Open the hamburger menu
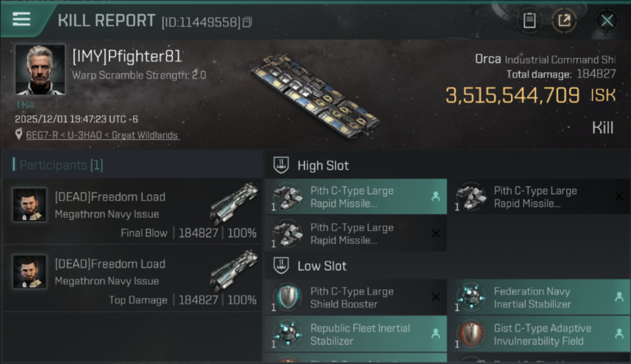The height and width of the screenshot is (364, 631). pos(21,19)
